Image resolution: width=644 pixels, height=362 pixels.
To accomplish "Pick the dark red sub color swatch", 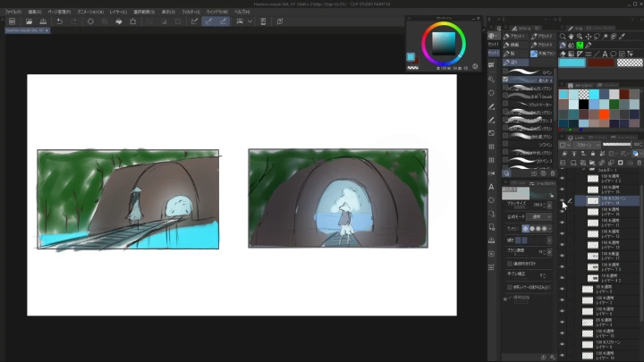I will (x=601, y=63).
